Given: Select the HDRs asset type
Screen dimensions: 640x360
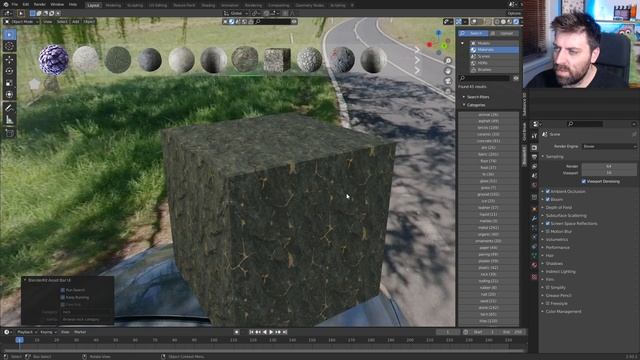Looking at the screenshot, I should click(x=494, y=63).
